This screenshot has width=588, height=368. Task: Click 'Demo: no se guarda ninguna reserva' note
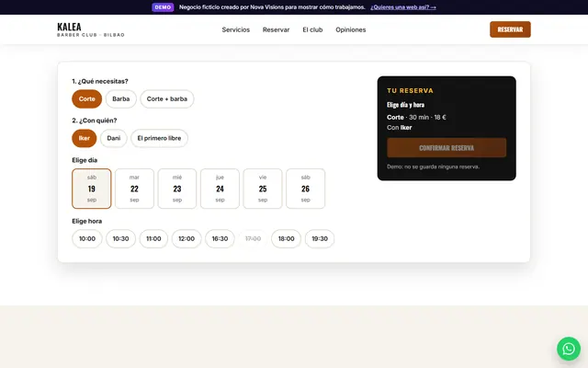click(x=433, y=167)
